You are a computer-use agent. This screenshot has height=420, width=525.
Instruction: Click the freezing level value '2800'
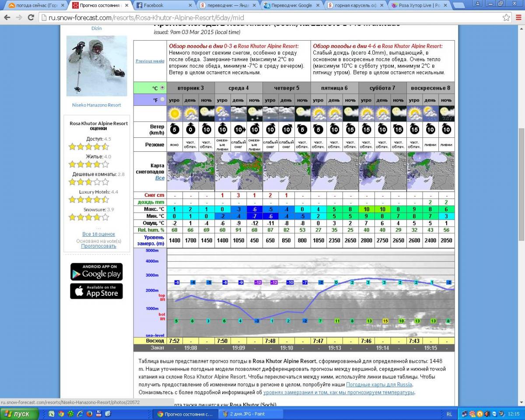[x=367, y=241]
